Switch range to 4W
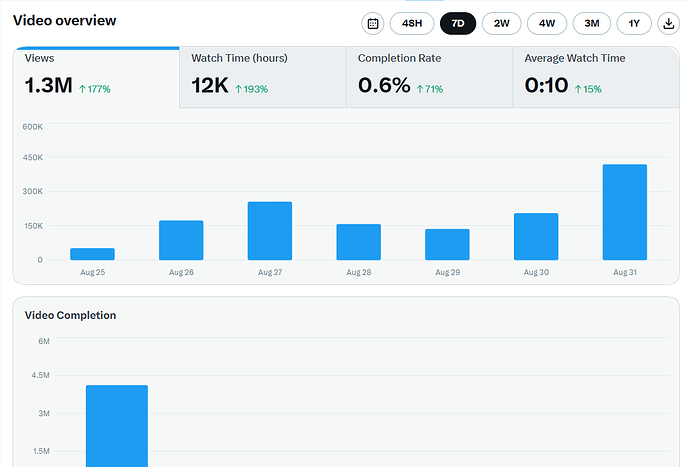Image resolution: width=690 pixels, height=467 pixels. 547,23
